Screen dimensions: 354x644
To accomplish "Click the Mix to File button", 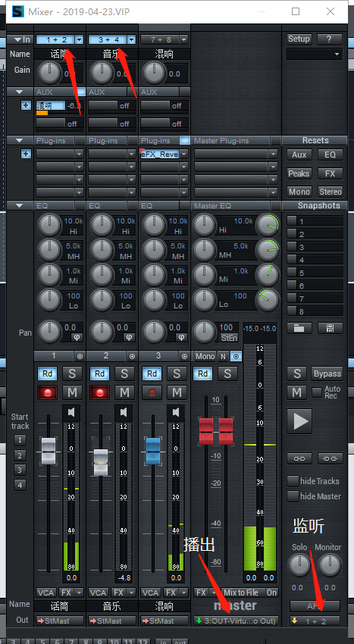I will tap(241, 592).
